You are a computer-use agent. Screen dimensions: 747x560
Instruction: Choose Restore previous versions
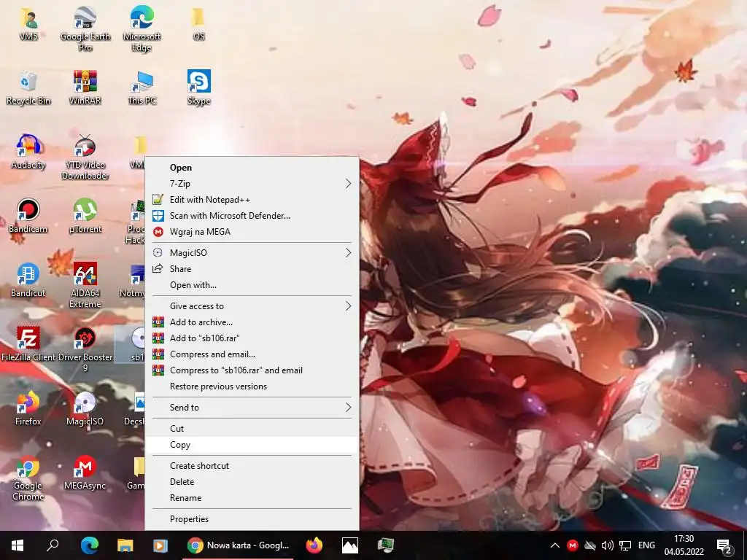tap(252, 386)
